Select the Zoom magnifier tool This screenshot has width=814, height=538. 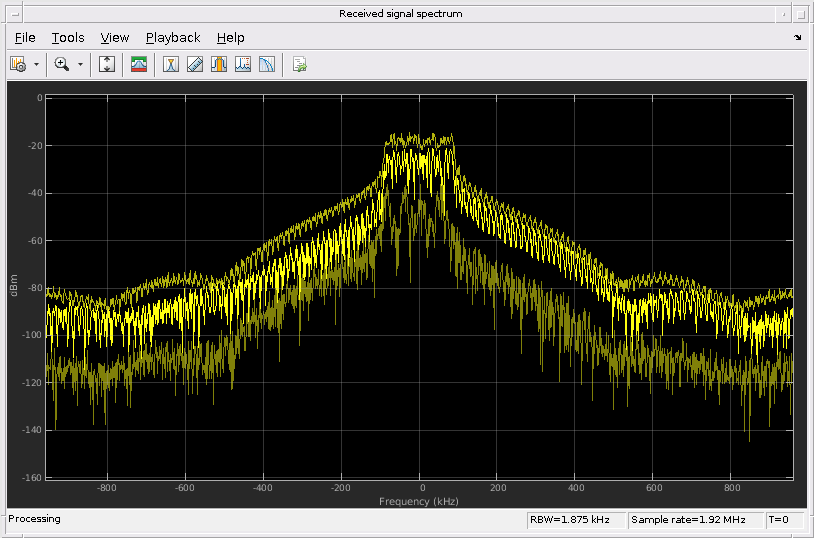click(62, 64)
